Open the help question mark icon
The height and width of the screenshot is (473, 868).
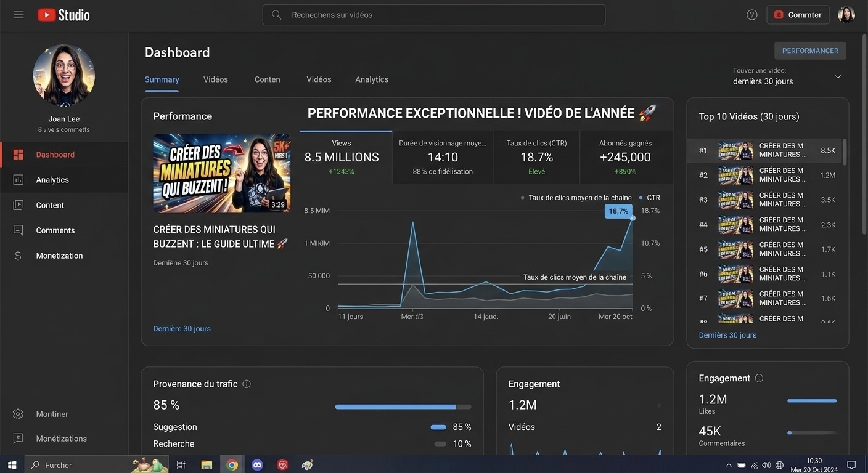[x=751, y=15]
